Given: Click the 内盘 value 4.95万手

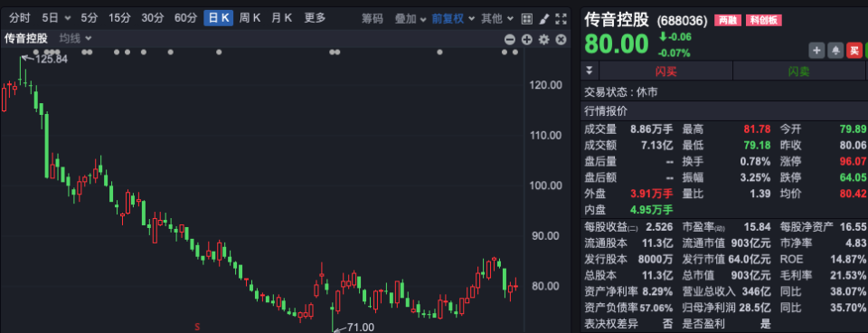Looking at the screenshot, I should click(652, 210).
